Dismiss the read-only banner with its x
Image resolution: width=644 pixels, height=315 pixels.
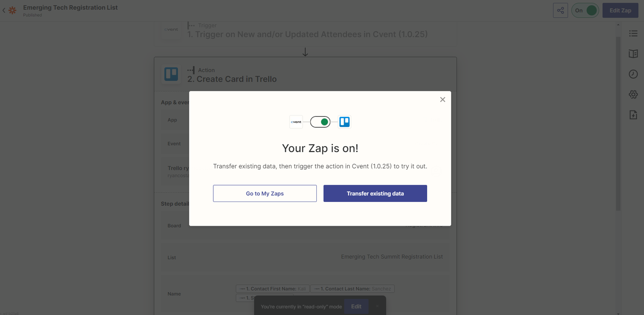click(377, 306)
